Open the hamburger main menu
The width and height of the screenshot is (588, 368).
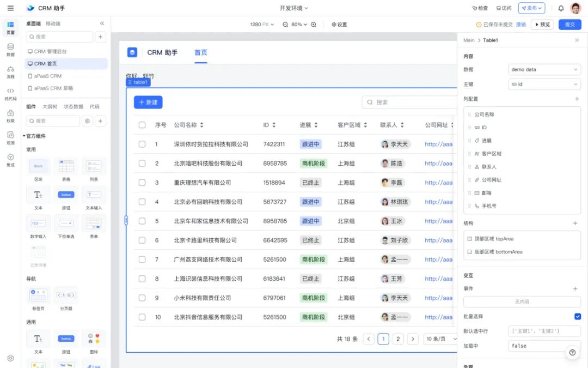point(10,8)
